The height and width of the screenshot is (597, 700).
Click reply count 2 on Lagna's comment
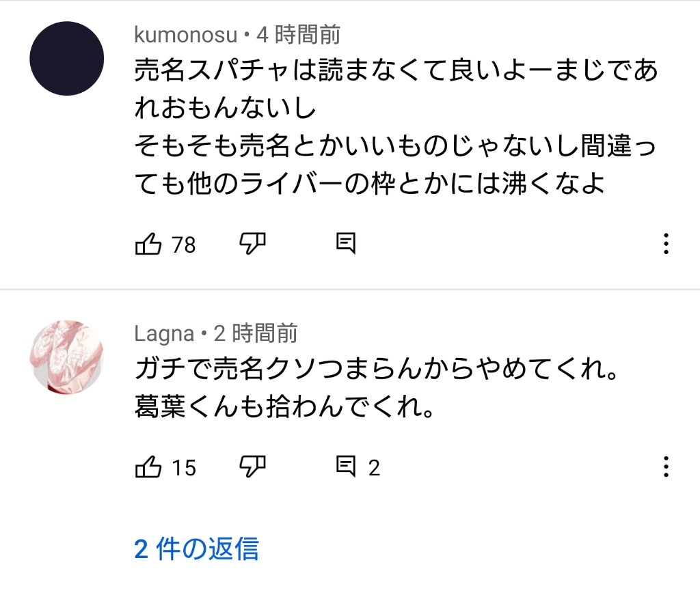374,469
